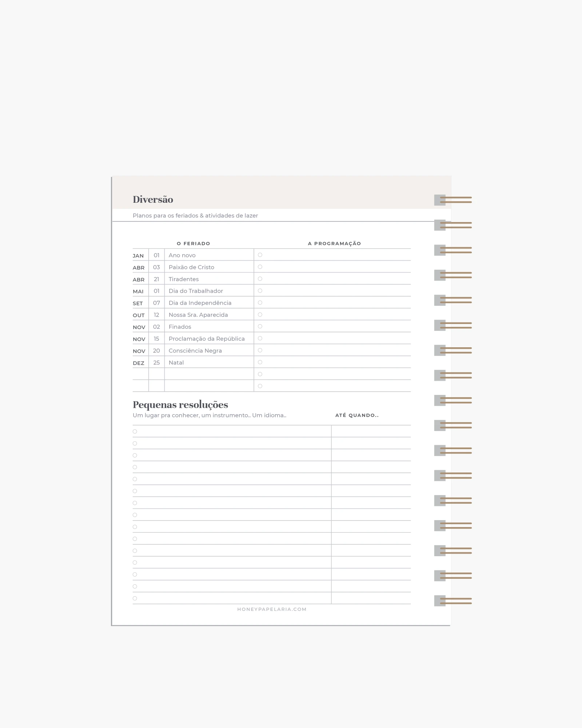Check the last circle in the resolutions list

[x=135, y=598]
